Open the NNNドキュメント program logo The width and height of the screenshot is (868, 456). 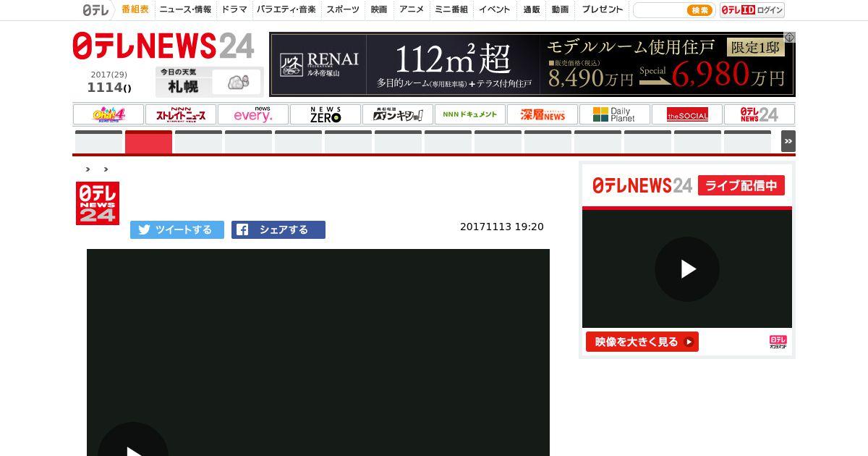click(470, 114)
